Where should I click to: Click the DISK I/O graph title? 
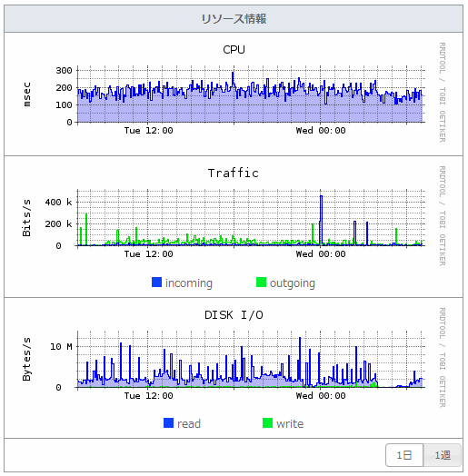[234, 315]
